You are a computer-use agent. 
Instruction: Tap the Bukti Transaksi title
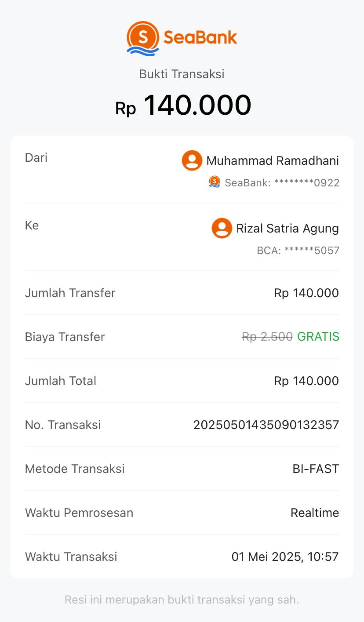coord(182,74)
